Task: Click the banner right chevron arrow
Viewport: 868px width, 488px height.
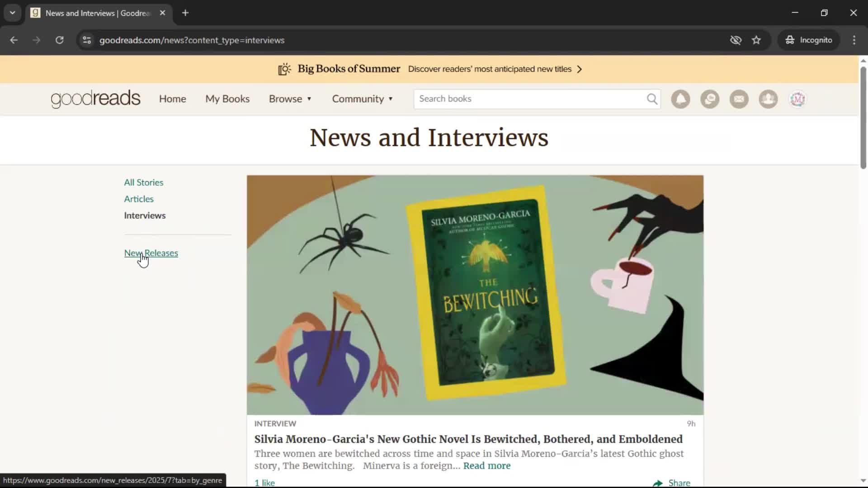Action: coord(580,69)
